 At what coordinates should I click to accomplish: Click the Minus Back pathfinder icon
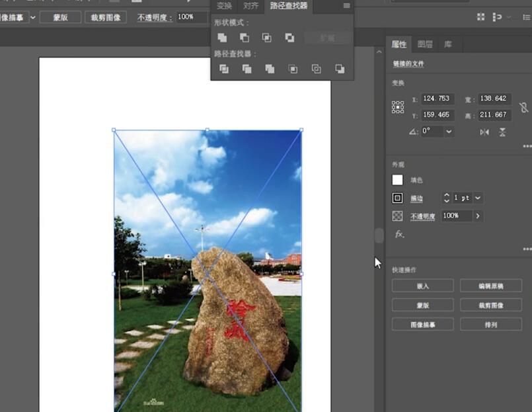click(x=340, y=69)
